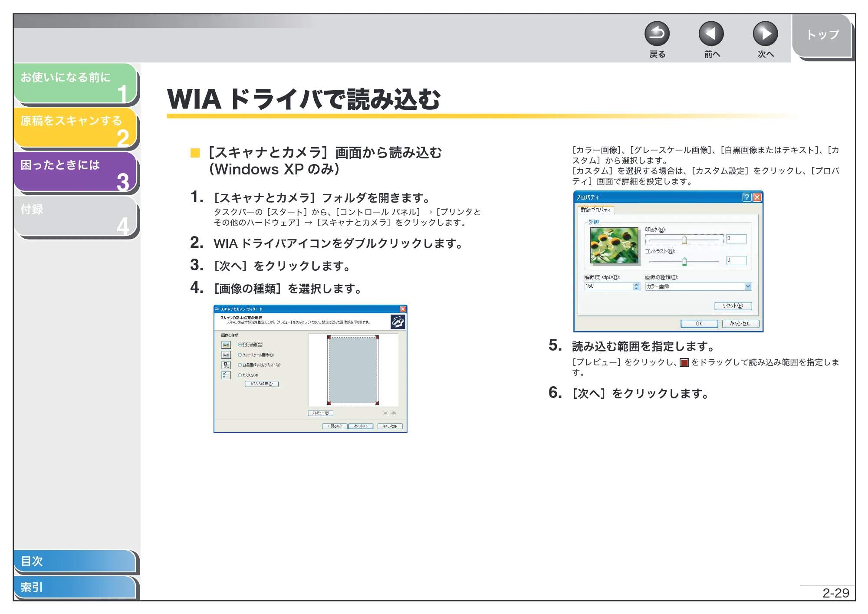
Task: Increase the 解像度 dpi stepper value
Action: pyautogui.click(x=636, y=285)
